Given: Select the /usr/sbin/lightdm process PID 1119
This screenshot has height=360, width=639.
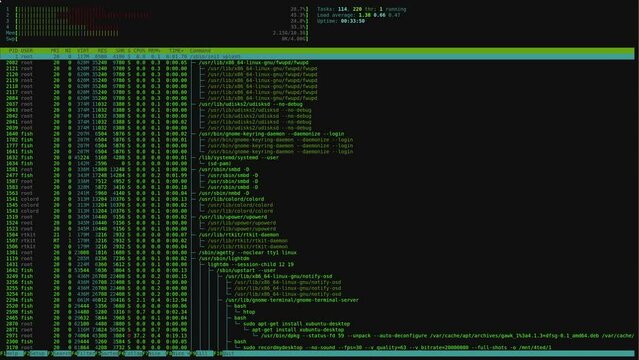Looking at the screenshot, I should coord(317,258).
